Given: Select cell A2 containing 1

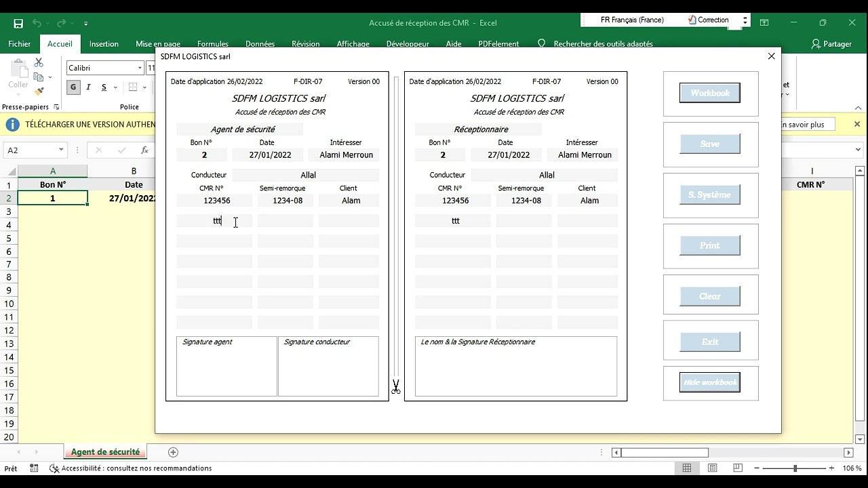Looking at the screenshot, I should pos(53,198).
